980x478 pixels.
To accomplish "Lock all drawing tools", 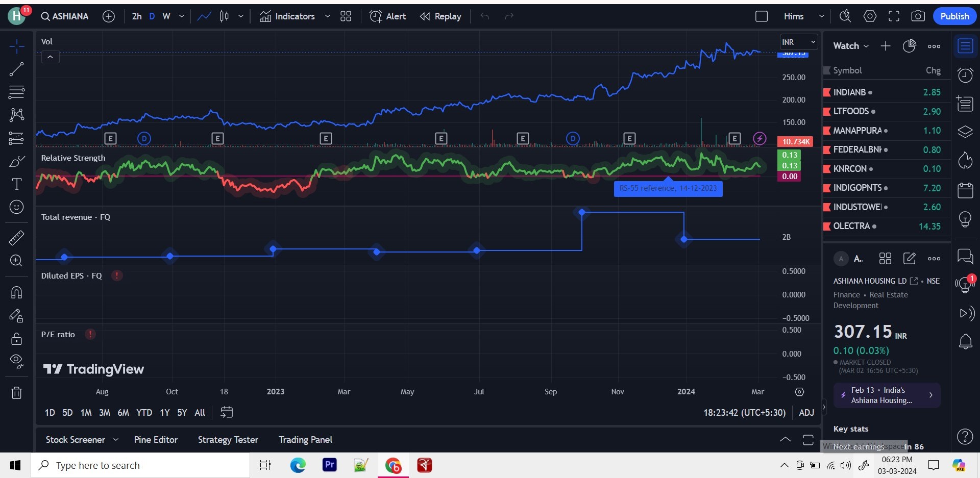I will coord(17,339).
